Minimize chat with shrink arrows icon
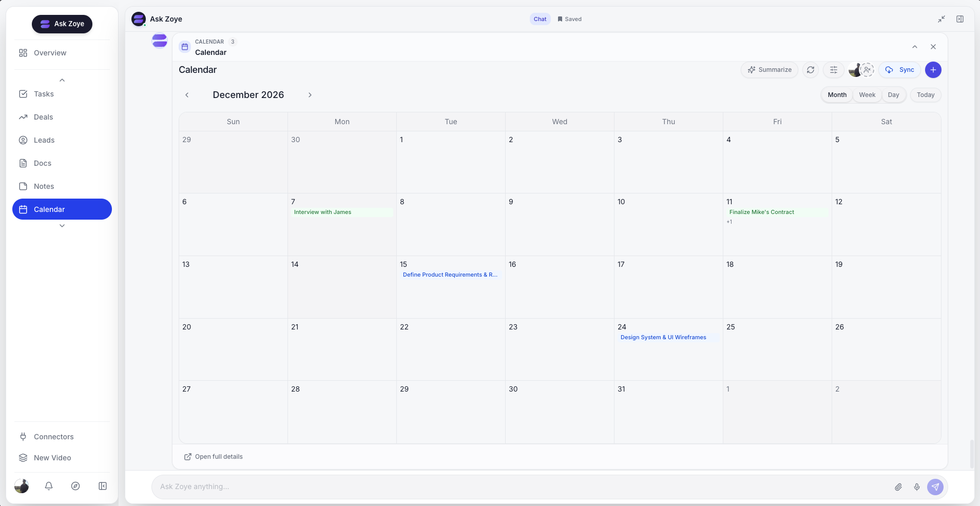Image resolution: width=980 pixels, height=506 pixels. coord(941,19)
